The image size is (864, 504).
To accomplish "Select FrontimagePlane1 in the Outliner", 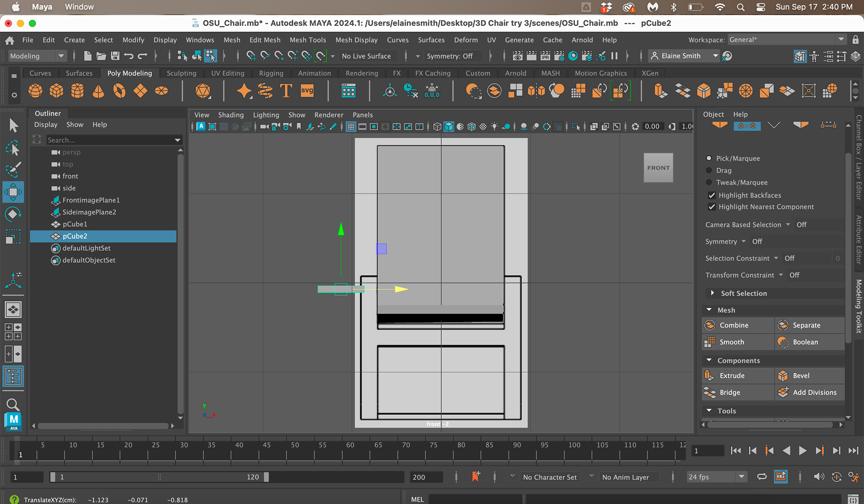I will coord(91,200).
